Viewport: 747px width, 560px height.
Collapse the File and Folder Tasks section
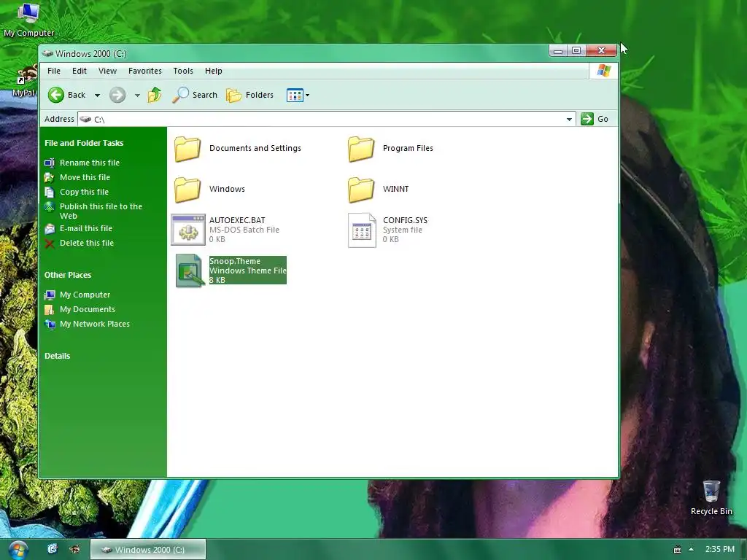click(x=84, y=143)
